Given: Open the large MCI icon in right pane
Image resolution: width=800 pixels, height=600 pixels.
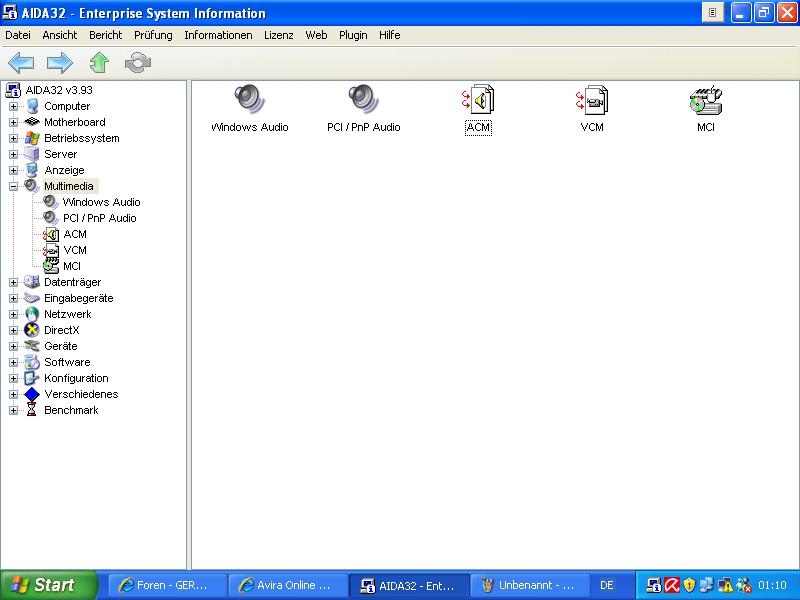Looking at the screenshot, I should (706, 99).
